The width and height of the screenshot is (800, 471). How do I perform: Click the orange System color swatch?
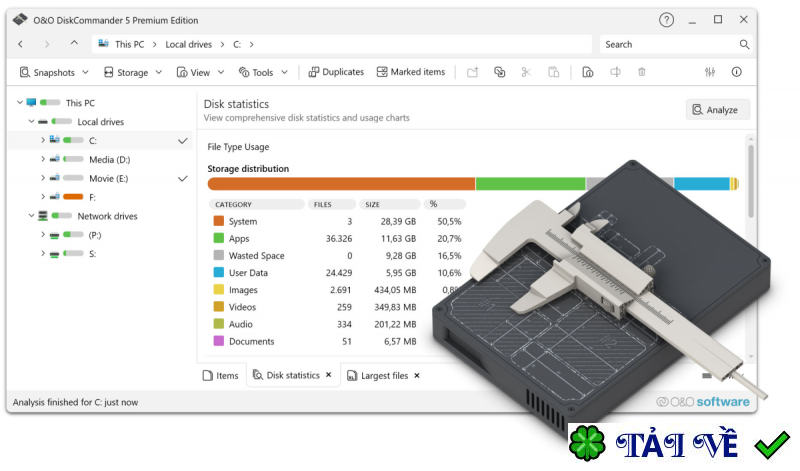click(x=219, y=221)
